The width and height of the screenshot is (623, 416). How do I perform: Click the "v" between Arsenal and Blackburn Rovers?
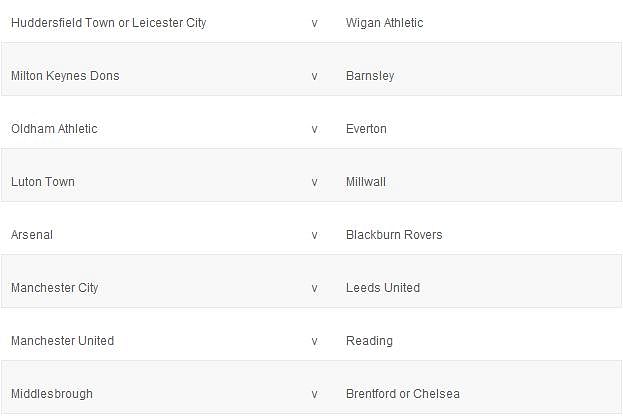coord(314,234)
